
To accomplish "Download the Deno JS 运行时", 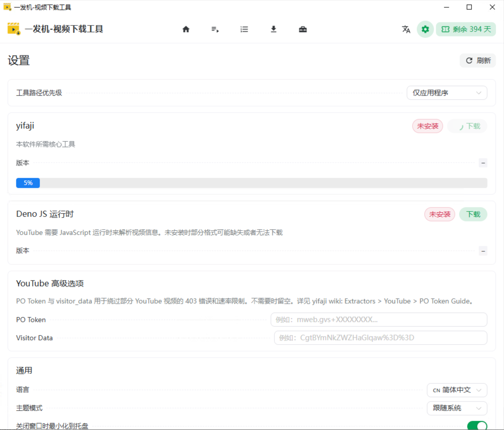I will coord(473,214).
